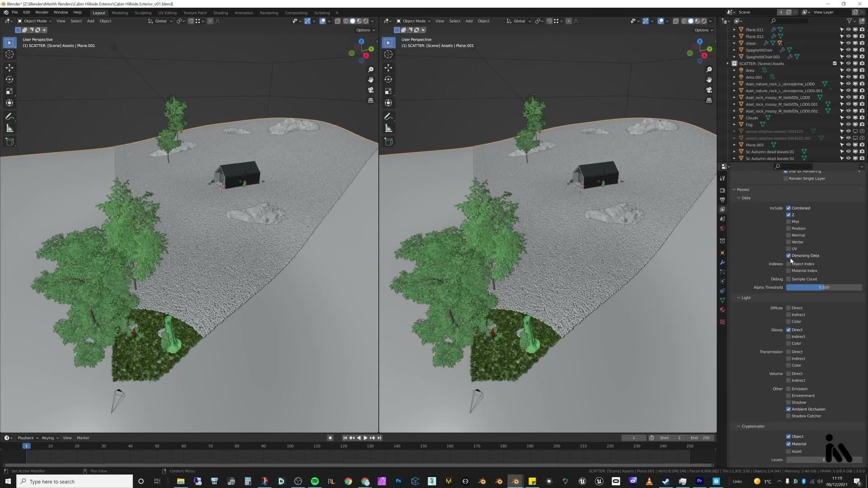The width and height of the screenshot is (868, 488).
Task: Play the timeline animation forward
Action: [366, 438]
